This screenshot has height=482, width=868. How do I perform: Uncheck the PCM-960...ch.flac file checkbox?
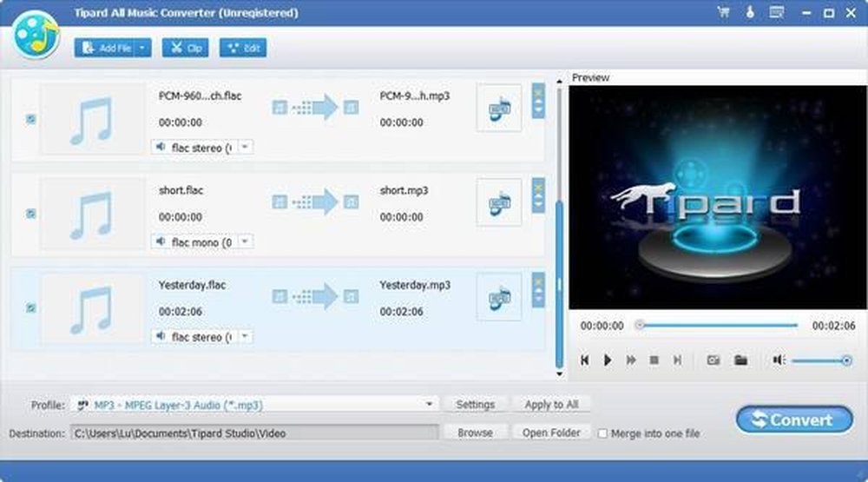(x=31, y=119)
